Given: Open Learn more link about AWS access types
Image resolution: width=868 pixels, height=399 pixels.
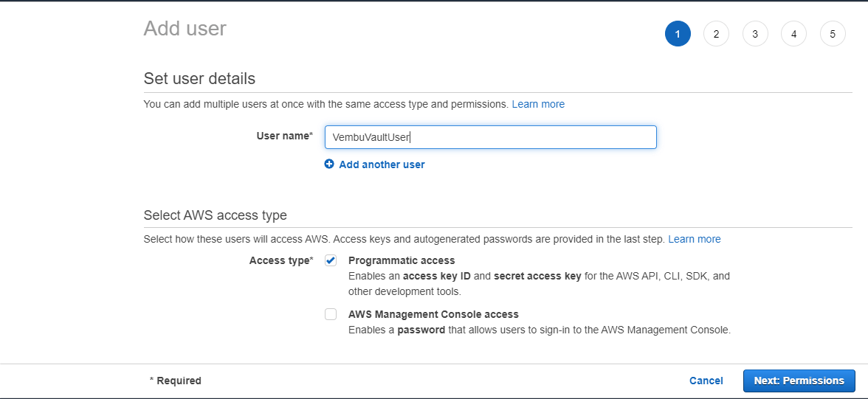Looking at the screenshot, I should tap(694, 239).
